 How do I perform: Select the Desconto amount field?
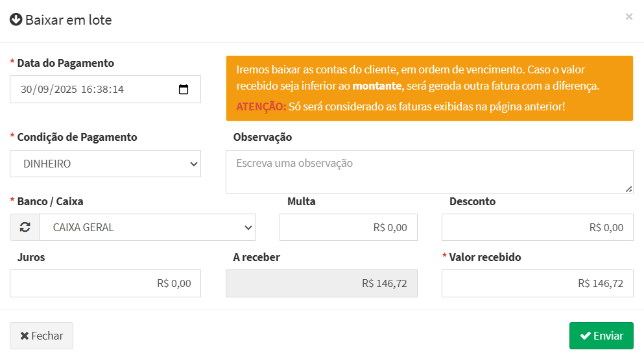pyautogui.click(x=537, y=227)
